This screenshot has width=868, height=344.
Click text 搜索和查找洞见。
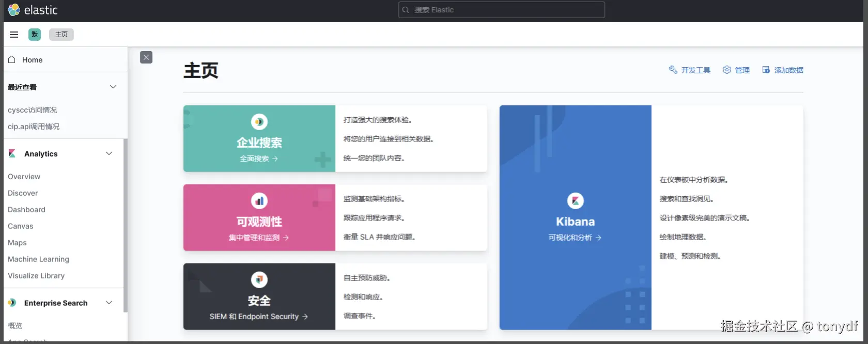point(687,199)
